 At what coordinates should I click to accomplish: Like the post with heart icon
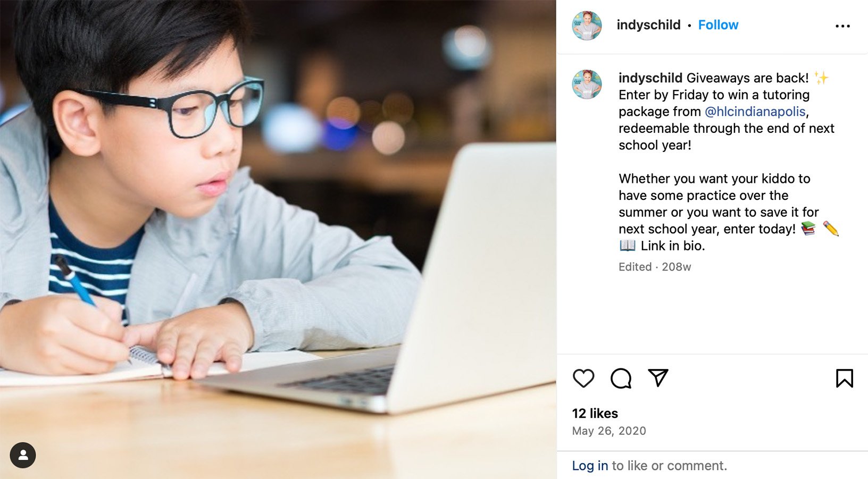583,379
